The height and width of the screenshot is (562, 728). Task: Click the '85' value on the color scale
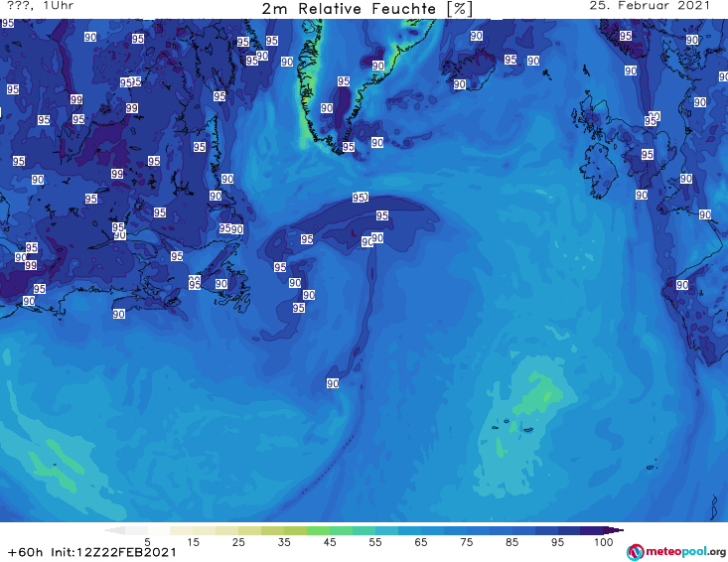[x=512, y=541]
